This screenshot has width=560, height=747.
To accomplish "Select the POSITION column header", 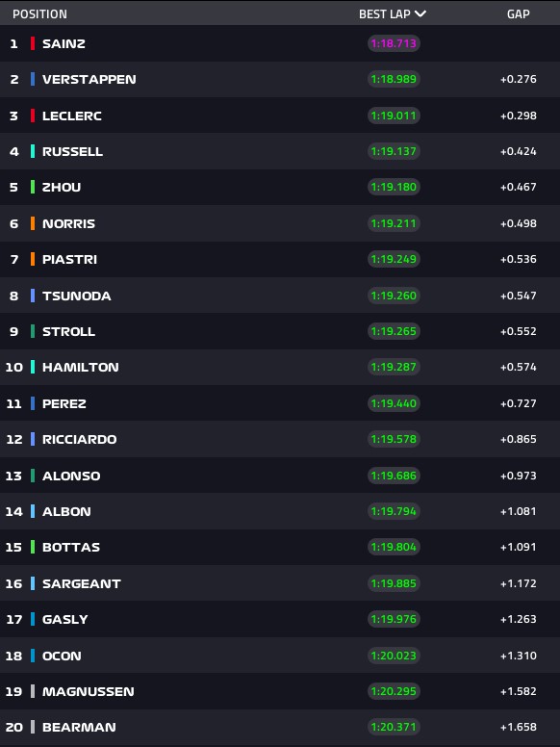I will (39, 14).
